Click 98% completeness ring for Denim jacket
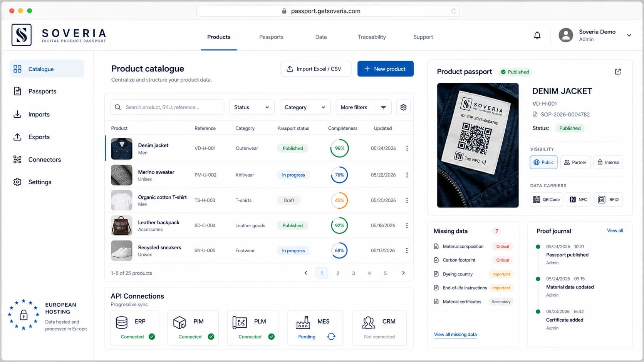Screen dimensions: 644x362 [339, 148]
